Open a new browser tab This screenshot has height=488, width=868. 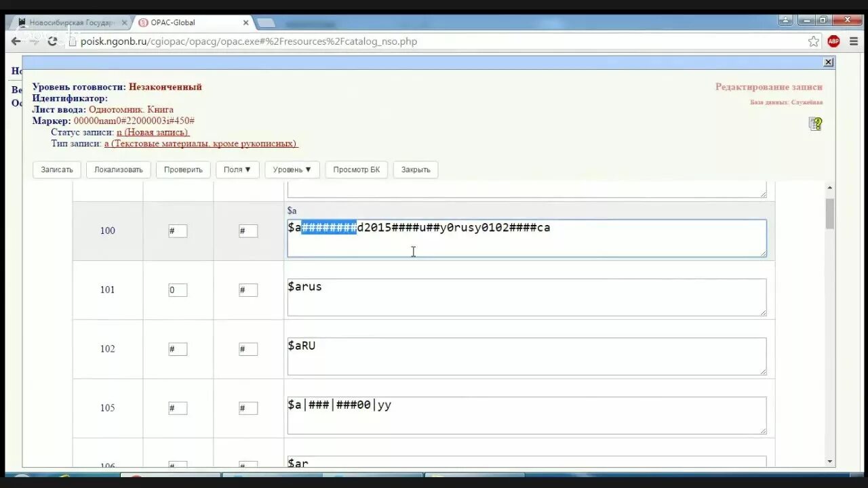(x=266, y=23)
